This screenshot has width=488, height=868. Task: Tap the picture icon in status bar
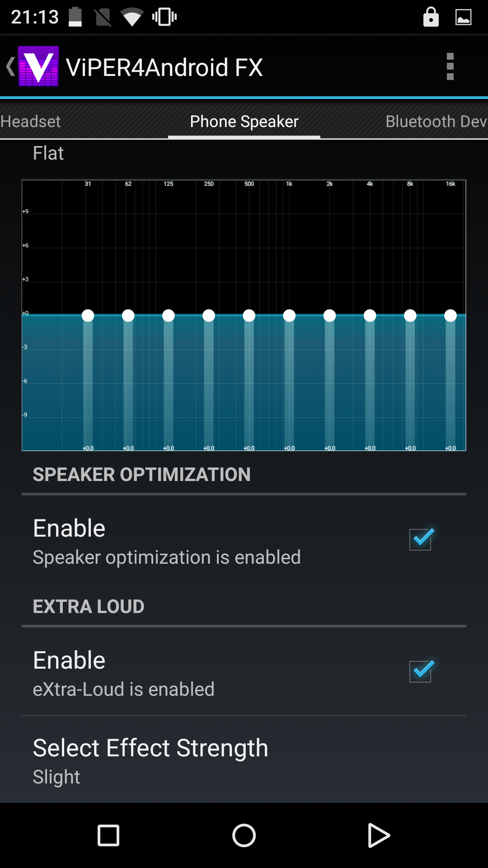pyautogui.click(x=463, y=18)
